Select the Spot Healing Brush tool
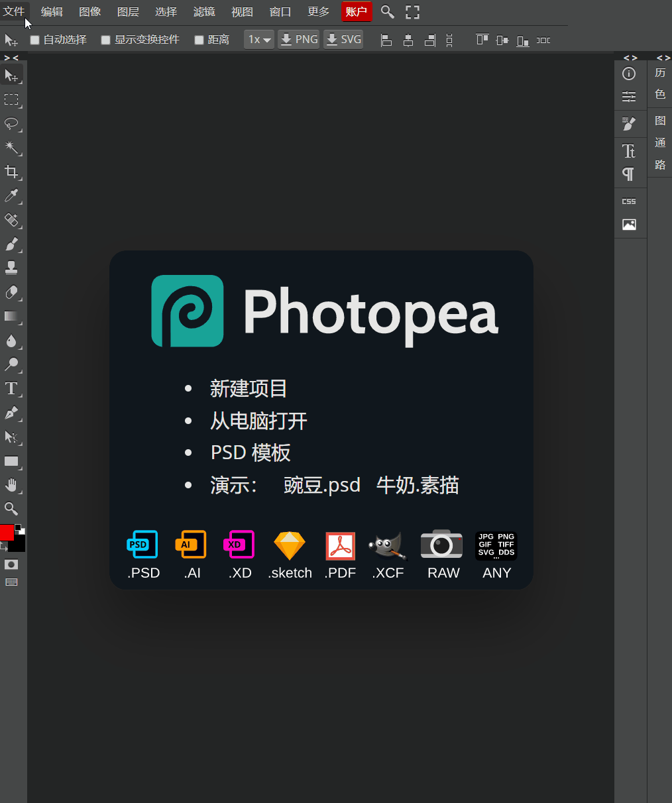Image resolution: width=672 pixels, height=803 pixels. tap(11, 220)
